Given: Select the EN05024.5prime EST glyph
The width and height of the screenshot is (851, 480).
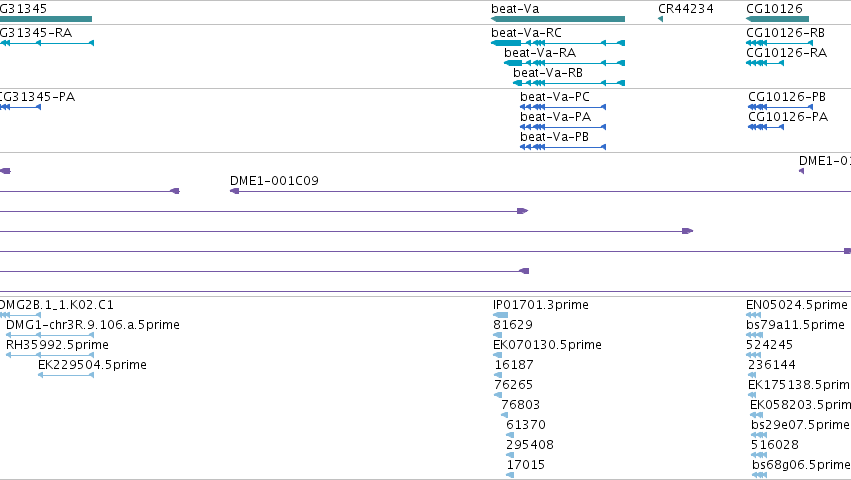Looking at the screenshot, I should pos(753,315).
